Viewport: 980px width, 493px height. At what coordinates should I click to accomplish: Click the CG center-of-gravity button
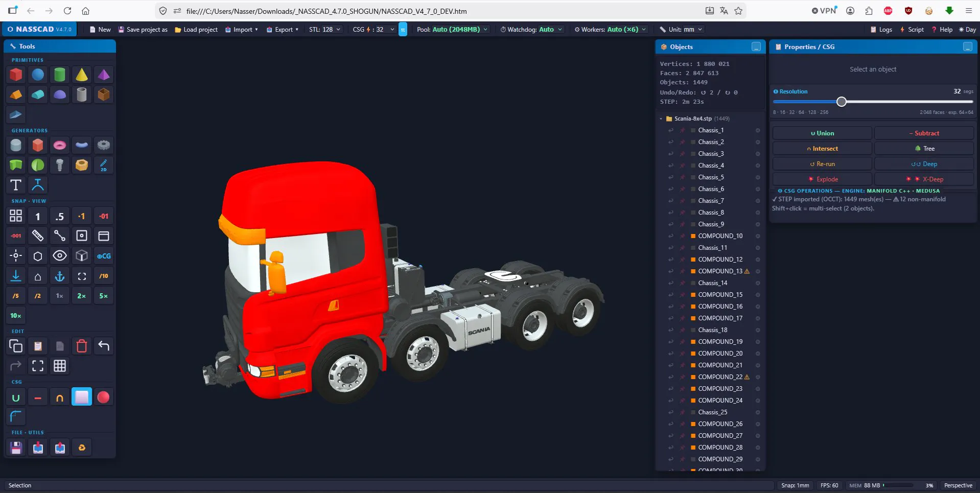[x=104, y=255]
